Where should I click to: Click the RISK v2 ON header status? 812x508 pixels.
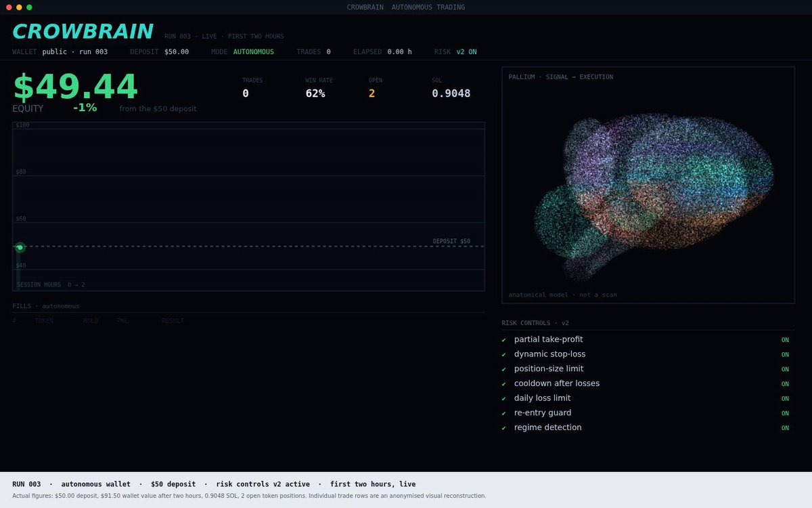455,51
